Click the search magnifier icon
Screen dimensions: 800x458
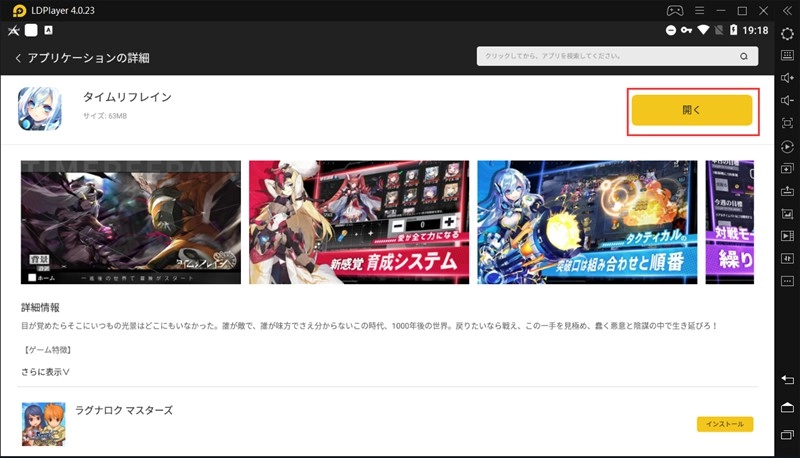pyautogui.click(x=744, y=56)
